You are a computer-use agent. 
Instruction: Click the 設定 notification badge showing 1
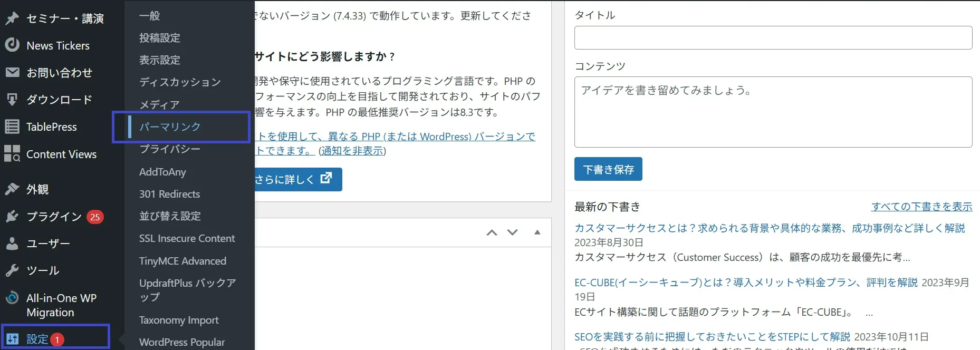[x=57, y=339]
